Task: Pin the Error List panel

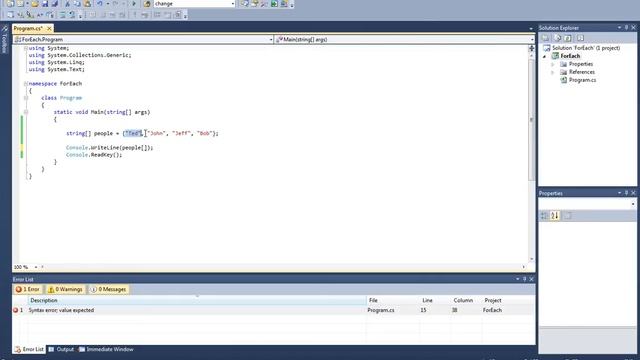Action: point(524,279)
